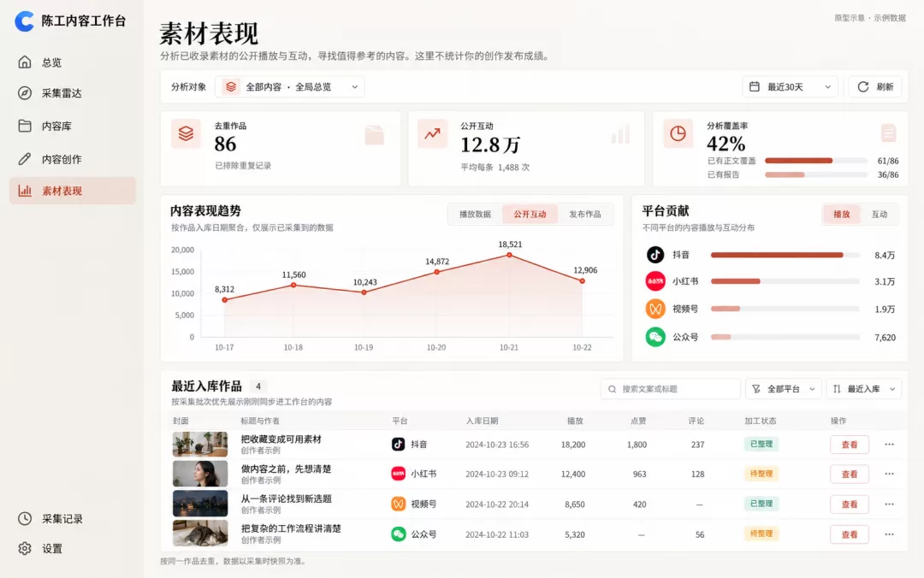Open more options for 把收藏变成可用素材 row

pyautogui.click(x=889, y=445)
